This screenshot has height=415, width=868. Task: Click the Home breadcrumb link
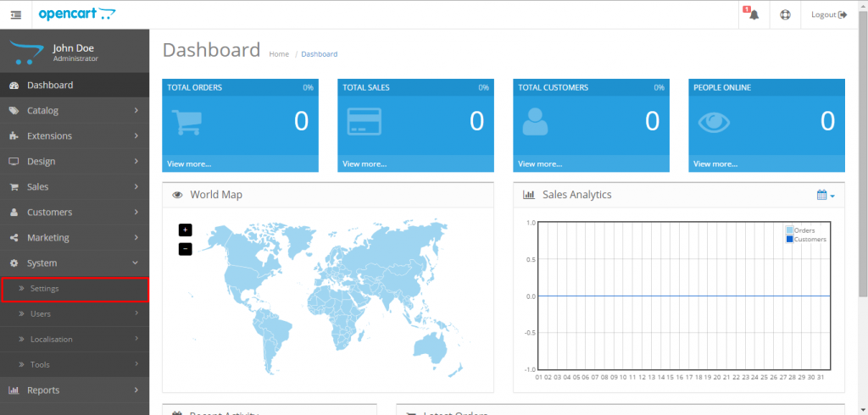(x=279, y=54)
